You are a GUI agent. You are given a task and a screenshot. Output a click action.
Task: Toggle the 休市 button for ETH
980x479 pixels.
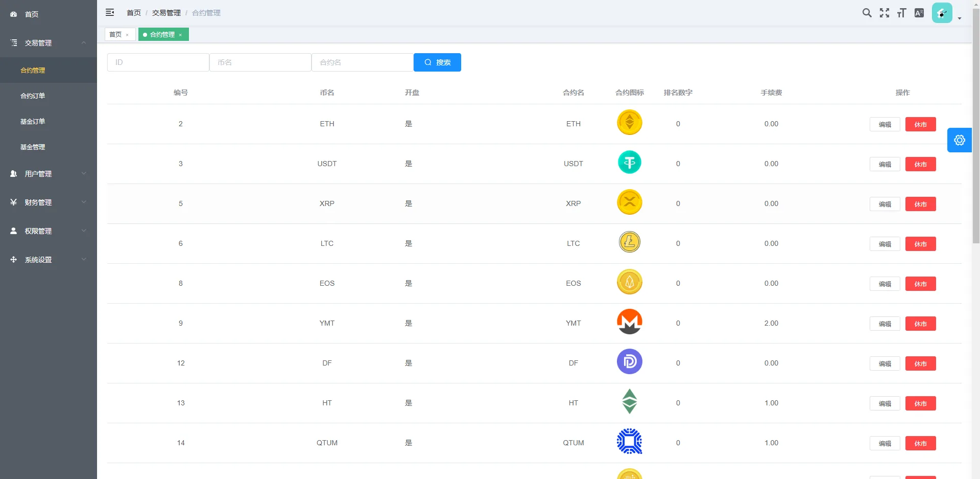[920, 124]
